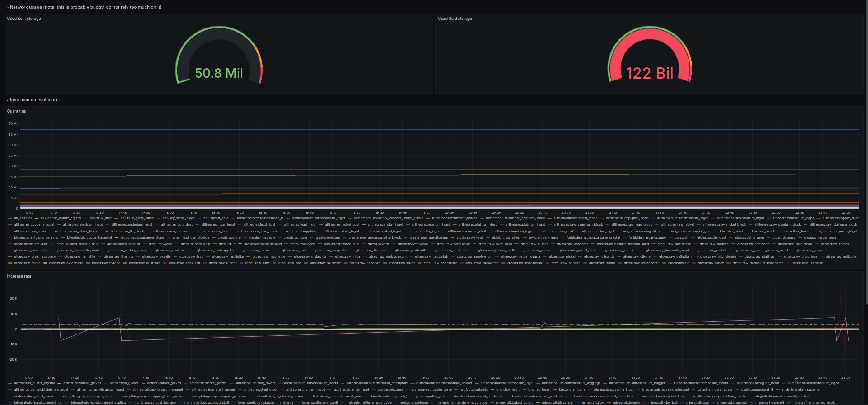Select gtceu:cinnabar_gem legend entry
868x405 pixels.
coord(820,237)
